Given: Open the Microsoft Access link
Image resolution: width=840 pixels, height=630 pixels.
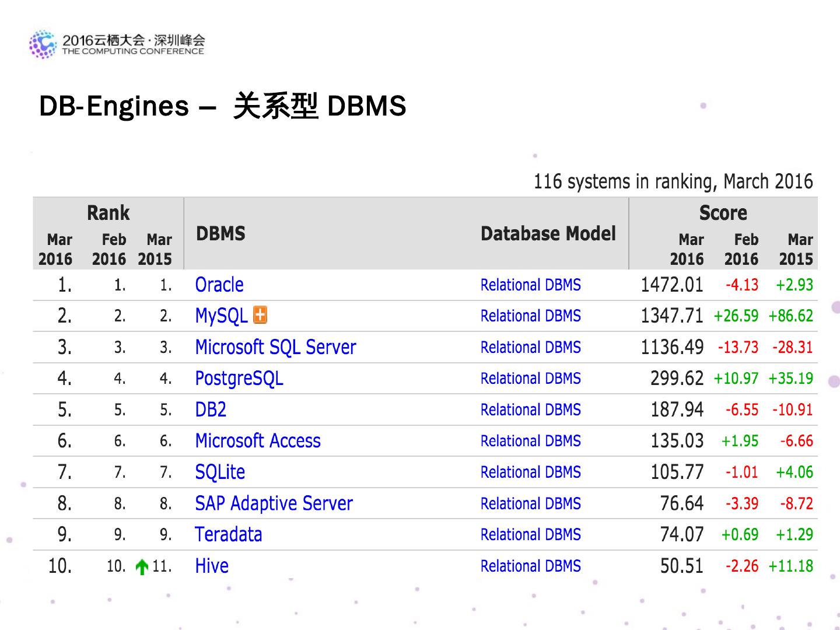Looking at the screenshot, I should (258, 441).
